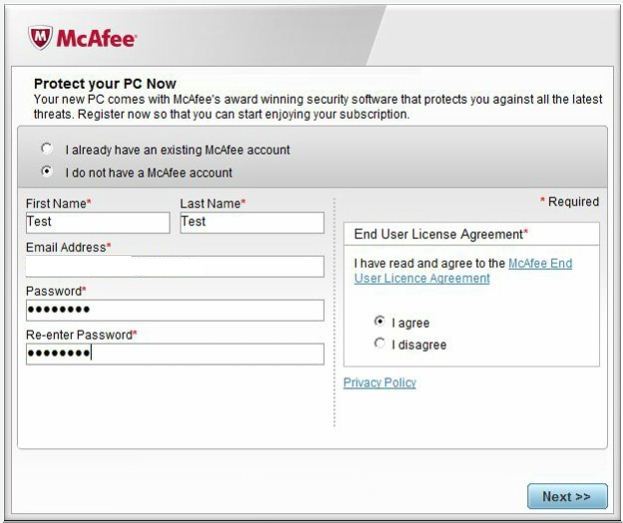This screenshot has height=523, width=623.
Task: Click the Password field
Action: click(x=175, y=310)
